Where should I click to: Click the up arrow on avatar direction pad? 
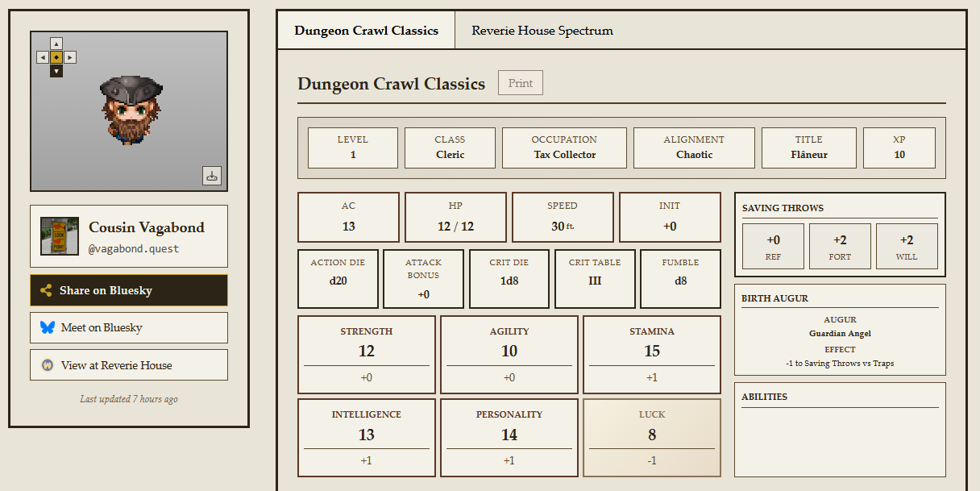[x=56, y=44]
